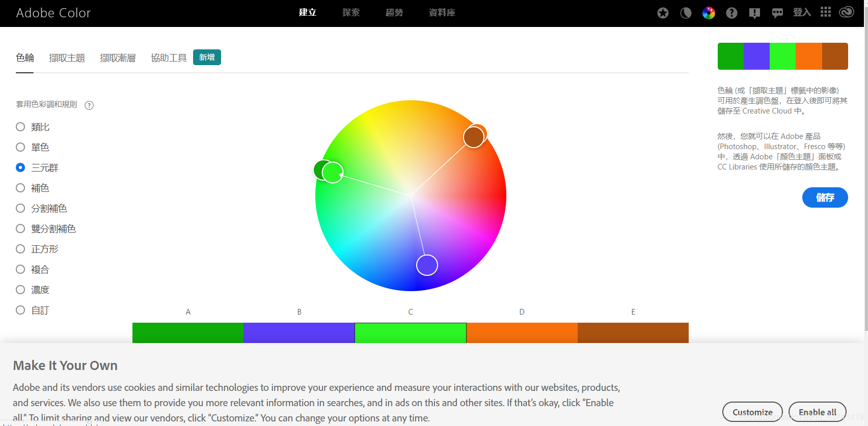Switch to the 協助工具 tab

169,58
